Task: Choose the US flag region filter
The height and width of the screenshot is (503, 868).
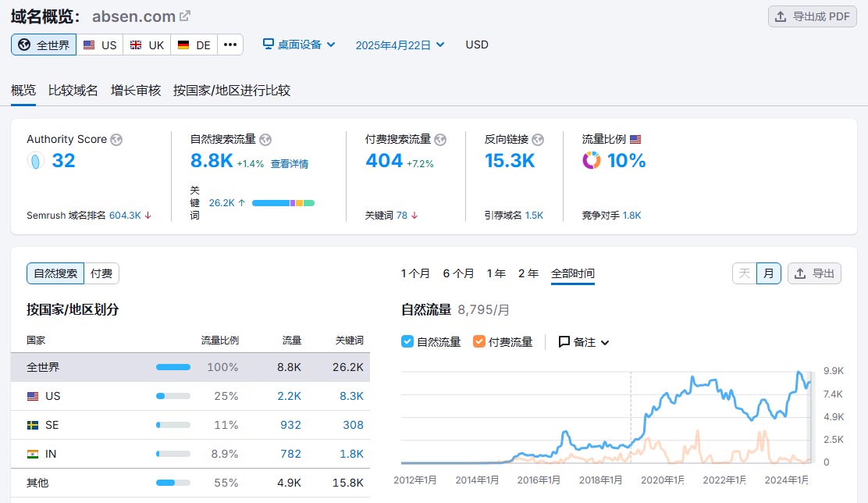Action: (100, 45)
